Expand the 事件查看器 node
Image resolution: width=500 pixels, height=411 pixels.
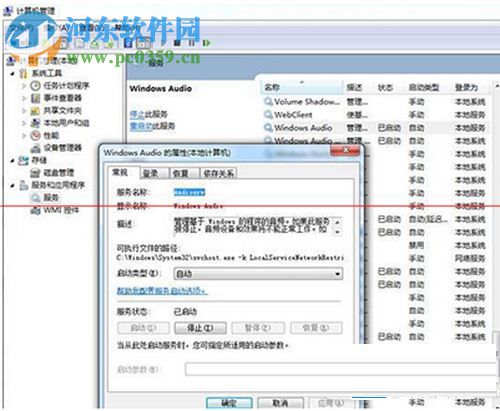[x=24, y=98]
